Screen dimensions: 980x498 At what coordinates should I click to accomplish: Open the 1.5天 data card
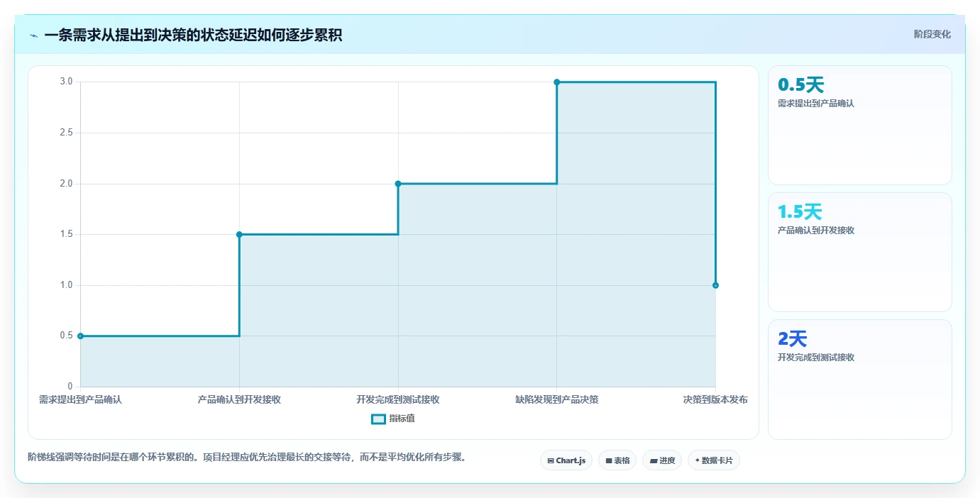point(859,252)
